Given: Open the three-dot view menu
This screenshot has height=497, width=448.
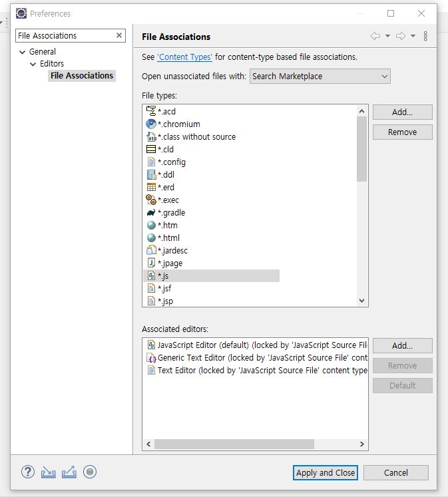Looking at the screenshot, I should 425,36.
